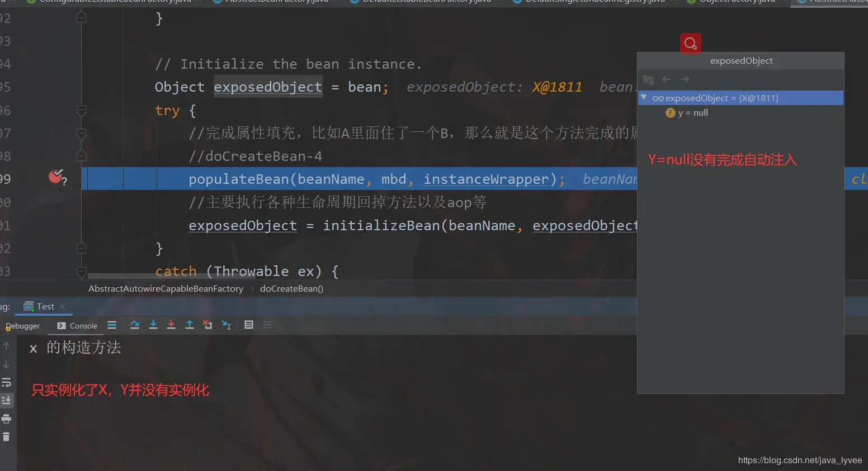The image size is (868, 471).
Task: Click console output 'x 的构造方法'
Action: [75, 348]
